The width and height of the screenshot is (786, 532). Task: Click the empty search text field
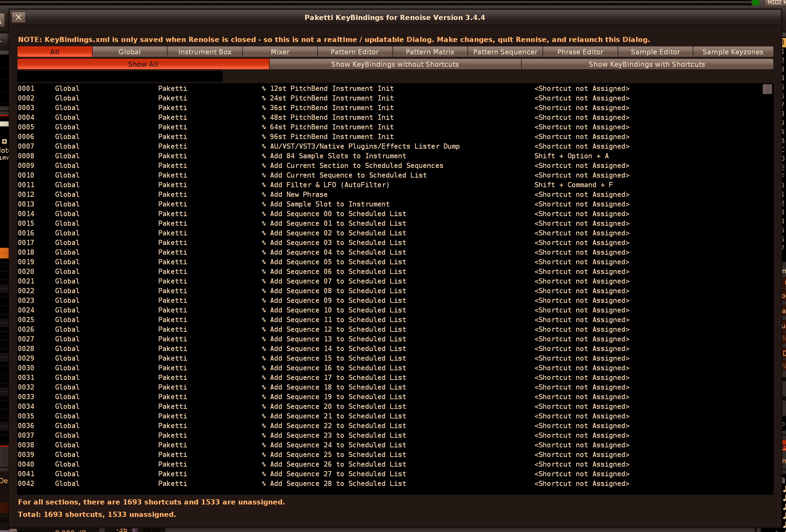click(x=120, y=76)
